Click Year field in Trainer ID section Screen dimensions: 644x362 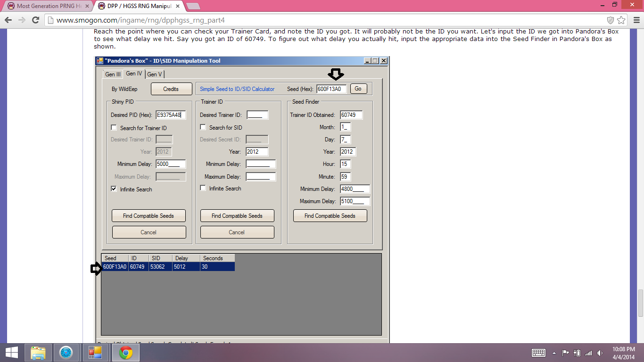click(x=257, y=152)
